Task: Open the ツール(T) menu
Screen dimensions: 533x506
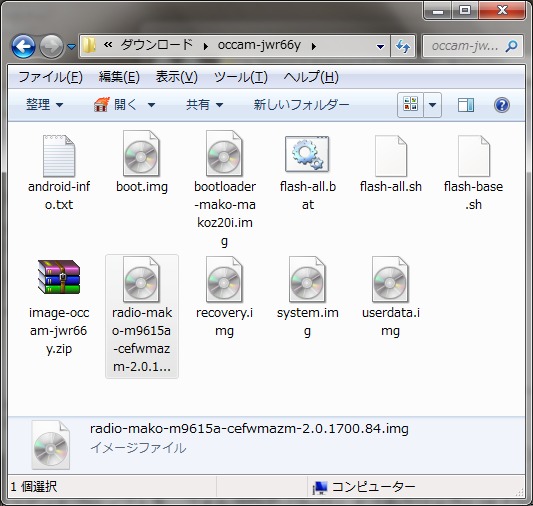Action: 241,77
